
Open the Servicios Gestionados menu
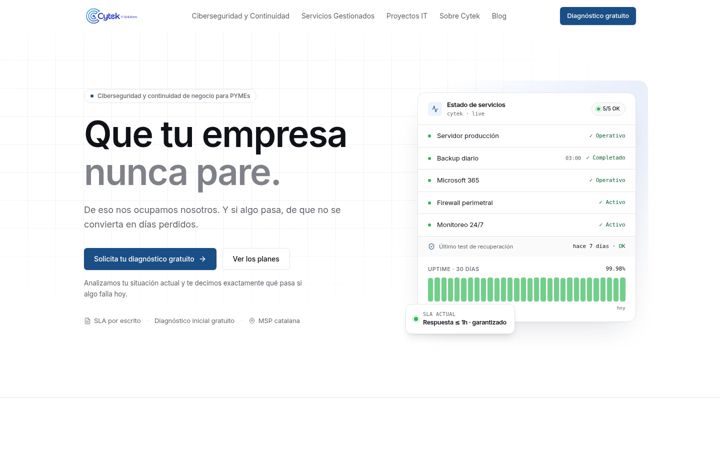click(x=338, y=16)
